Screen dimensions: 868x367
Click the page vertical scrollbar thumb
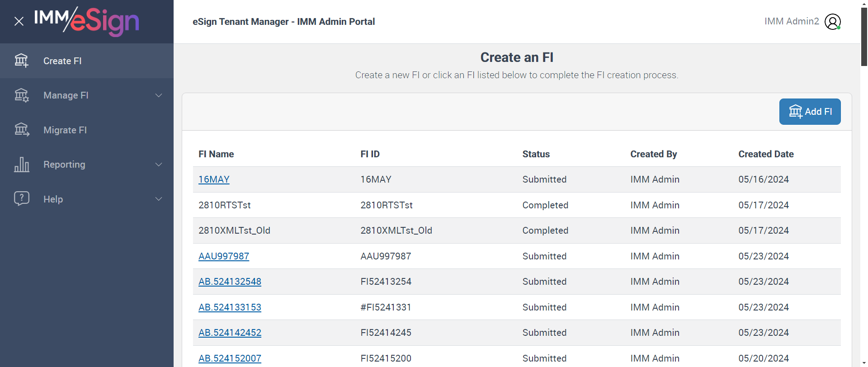coord(864,36)
